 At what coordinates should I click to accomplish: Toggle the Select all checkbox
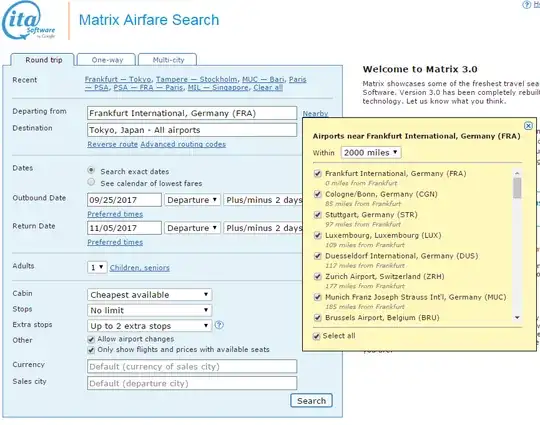click(x=316, y=336)
